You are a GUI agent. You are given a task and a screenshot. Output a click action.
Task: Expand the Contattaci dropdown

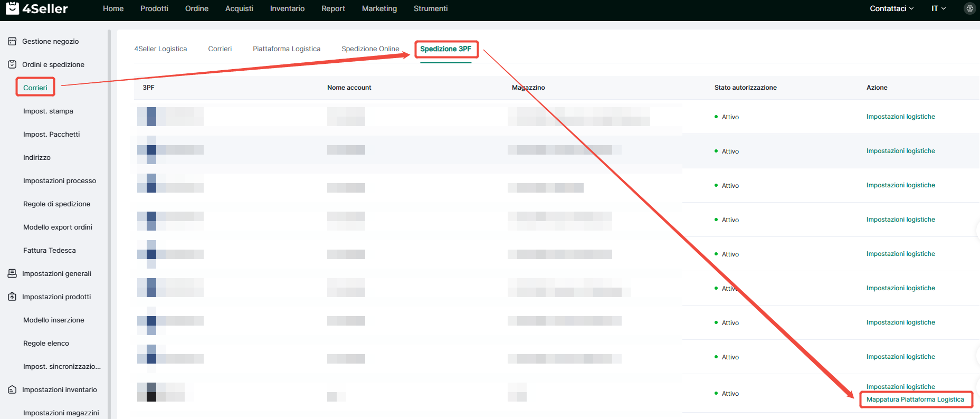pyautogui.click(x=891, y=8)
